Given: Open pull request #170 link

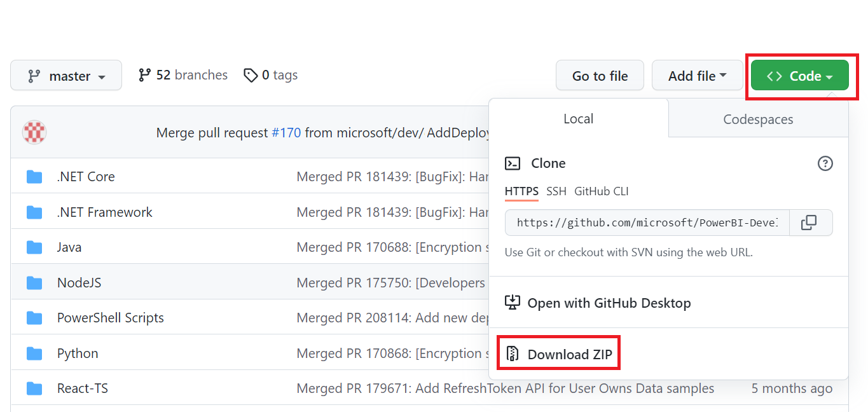Looking at the screenshot, I should click(x=286, y=132).
